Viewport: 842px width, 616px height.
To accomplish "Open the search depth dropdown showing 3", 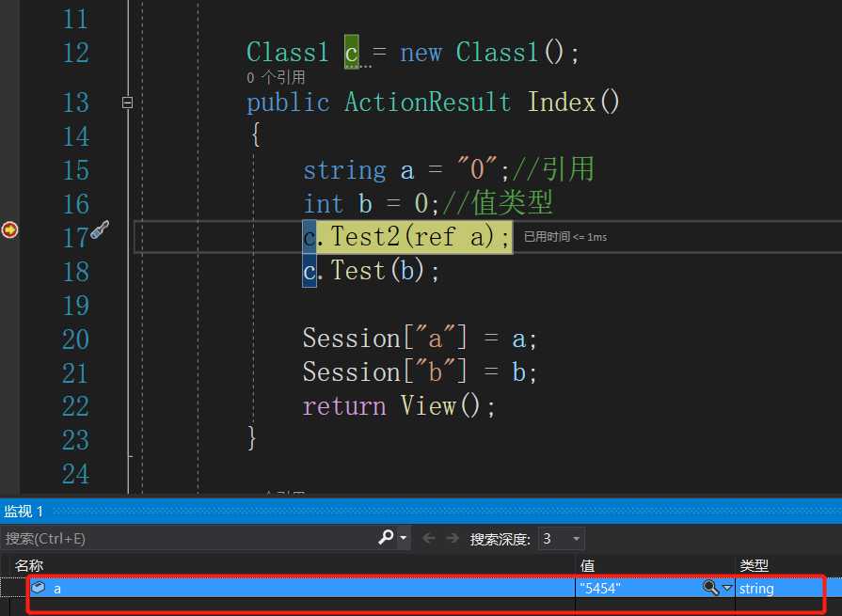I will [561, 538].
